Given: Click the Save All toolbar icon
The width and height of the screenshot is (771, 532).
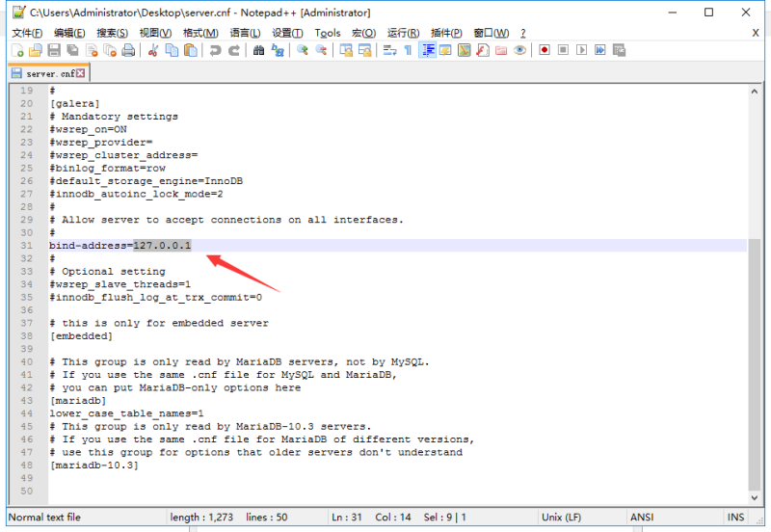Looking at the screenshot, I should (73, 50).
